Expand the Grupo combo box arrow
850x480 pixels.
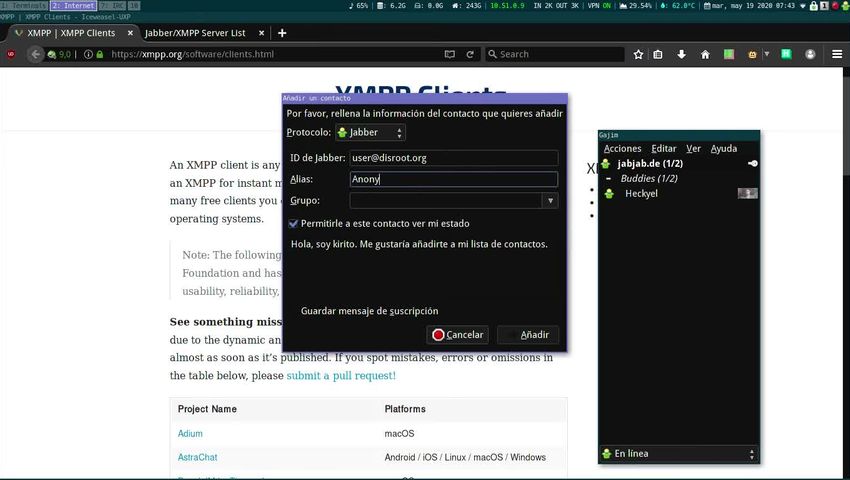[x=550, y=201]
